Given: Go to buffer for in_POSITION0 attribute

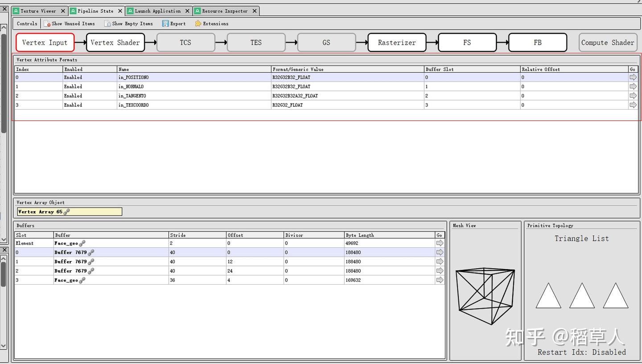Looking at the screenshot, I should pos(633,77).
